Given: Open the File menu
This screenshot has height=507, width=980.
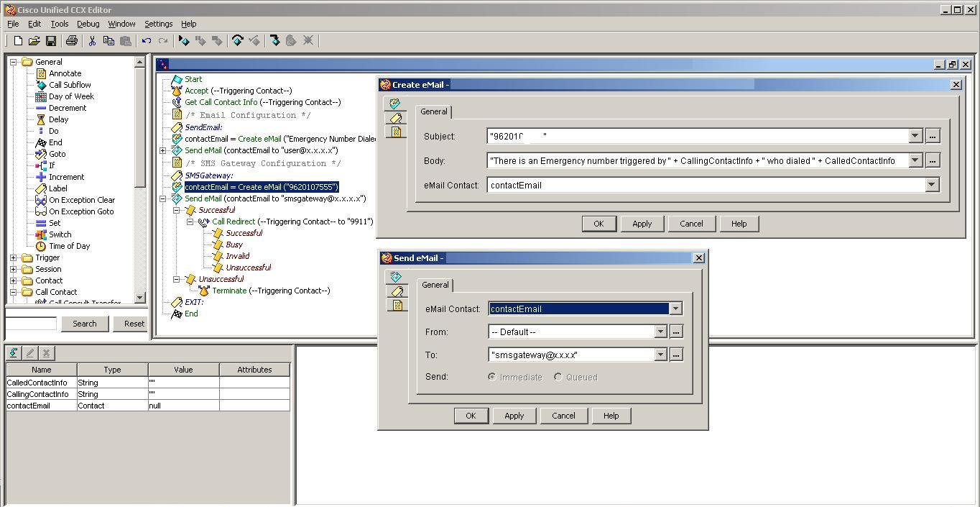Looking at the screenshot, I should [13, 24].
